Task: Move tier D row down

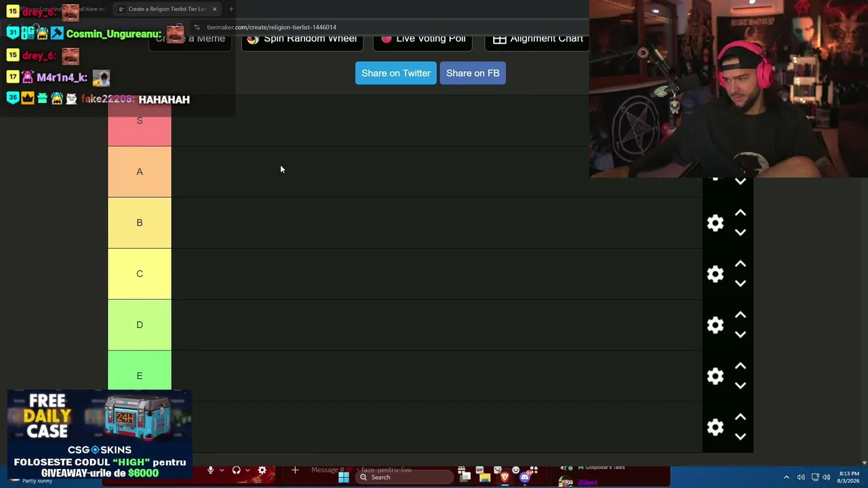Action: click(741, 334)
